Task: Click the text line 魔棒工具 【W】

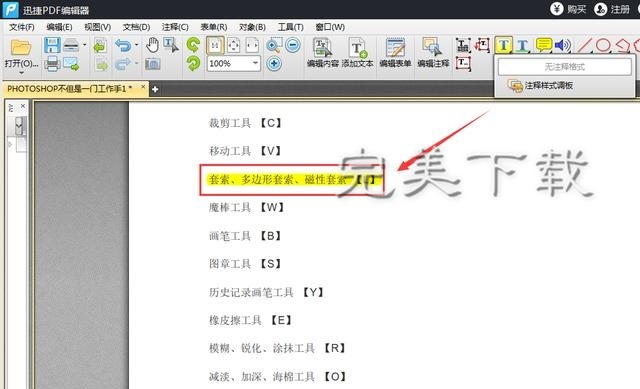Action: pos(246,207)
